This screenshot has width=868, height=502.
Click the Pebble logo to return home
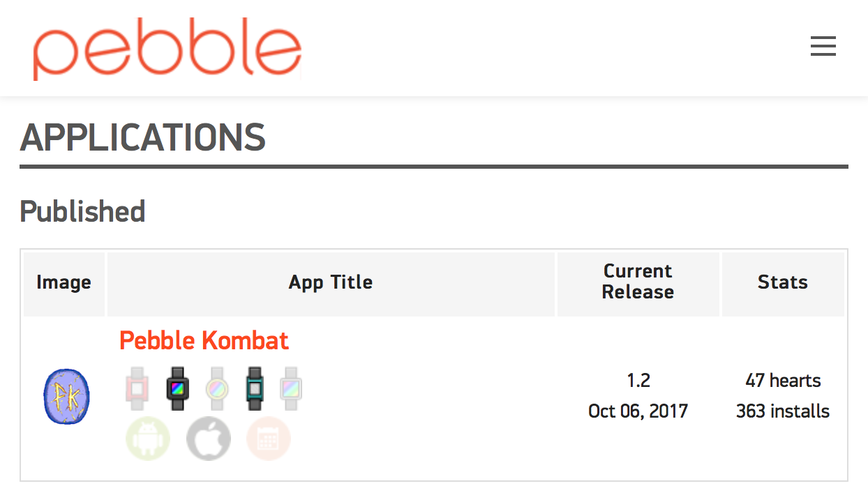click(167, 48)
